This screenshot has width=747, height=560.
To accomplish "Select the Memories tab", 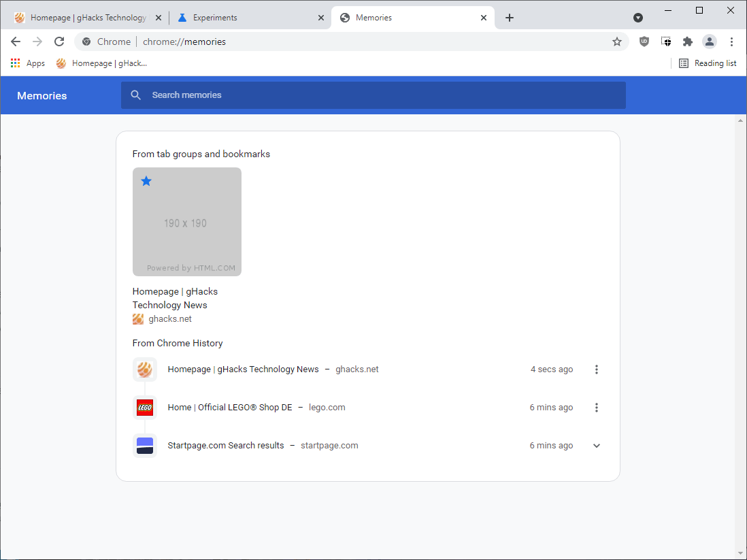I will pos(412,18).
